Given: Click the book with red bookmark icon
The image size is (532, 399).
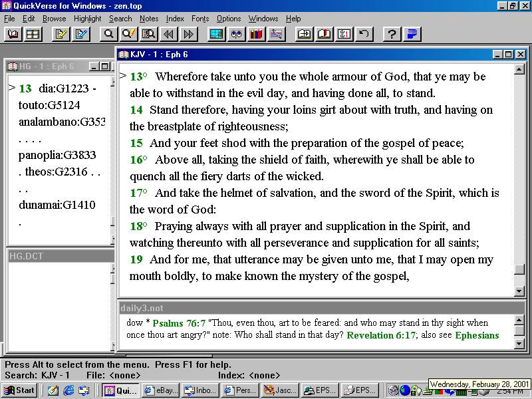Looking at the screenshot, I should [x=324, y=34].
